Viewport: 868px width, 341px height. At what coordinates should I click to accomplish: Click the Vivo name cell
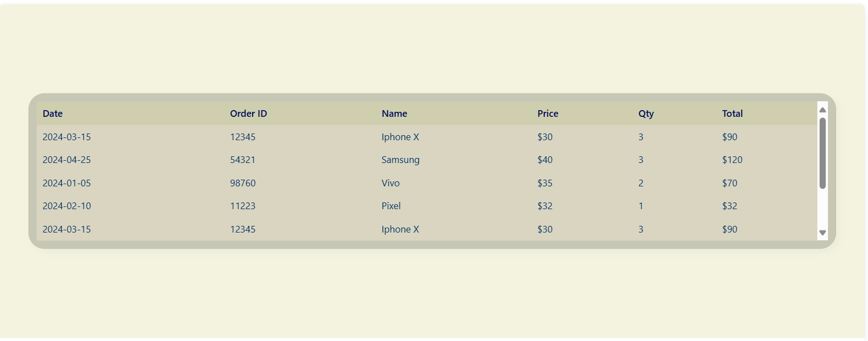(391, 183)
